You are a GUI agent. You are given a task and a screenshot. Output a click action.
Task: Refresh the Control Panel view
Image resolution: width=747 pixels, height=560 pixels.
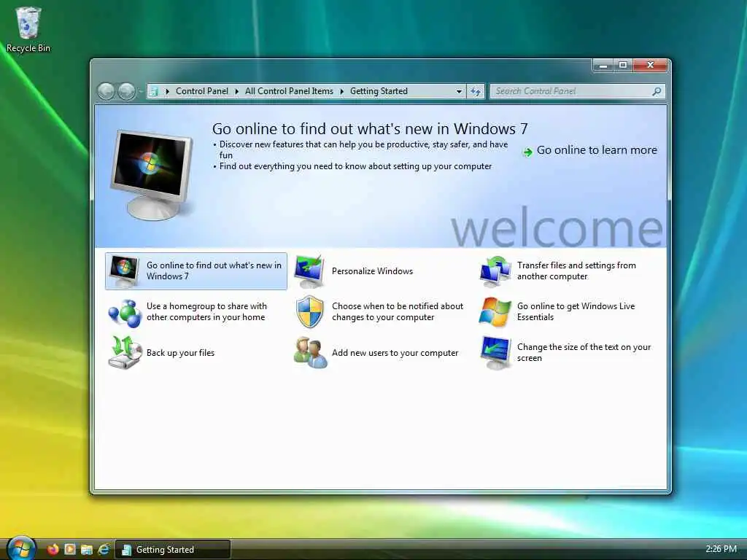coord(476,91)
